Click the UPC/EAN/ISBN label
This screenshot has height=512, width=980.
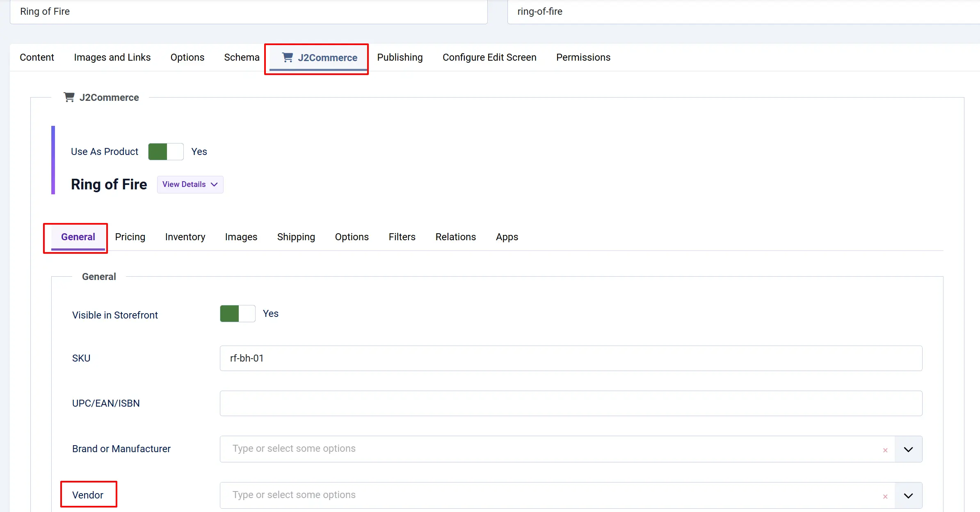106,403
